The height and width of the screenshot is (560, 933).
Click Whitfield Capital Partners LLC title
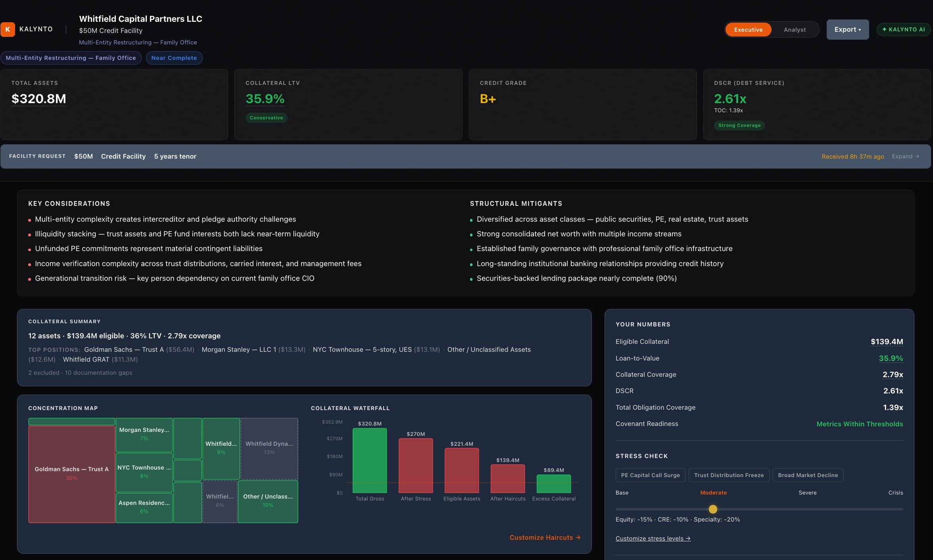pos(140,19)
